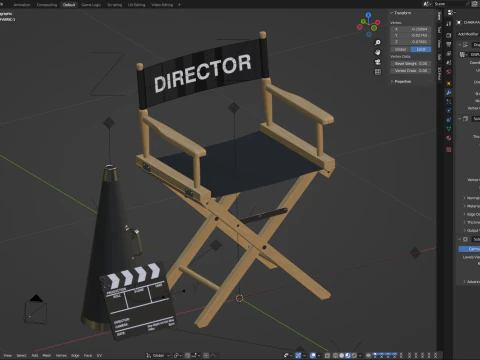Select Global transform space button
This screenshot has width=480, height=360.
[401, 49]
